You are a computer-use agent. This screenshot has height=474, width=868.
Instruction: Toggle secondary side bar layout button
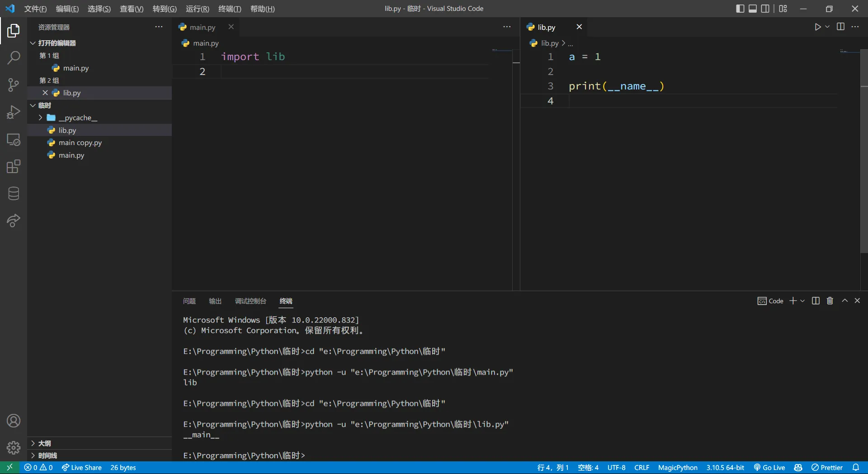point(765,9)
